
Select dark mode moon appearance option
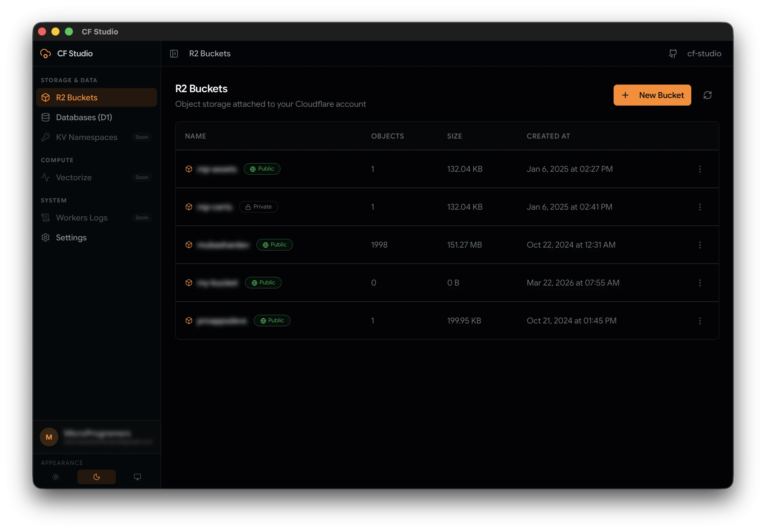pos(97,477)
